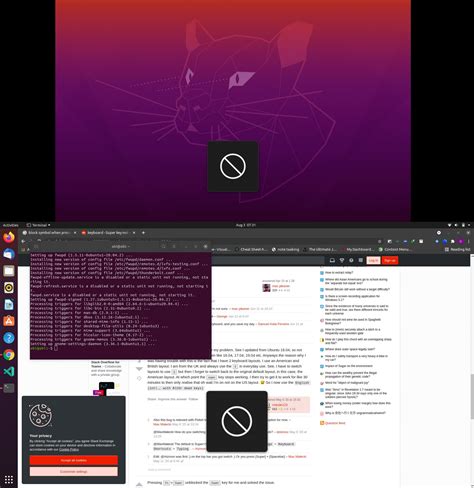Open the Terminal app menu in top bar
This screenshot has height=488, width=474.
point(38,225)
